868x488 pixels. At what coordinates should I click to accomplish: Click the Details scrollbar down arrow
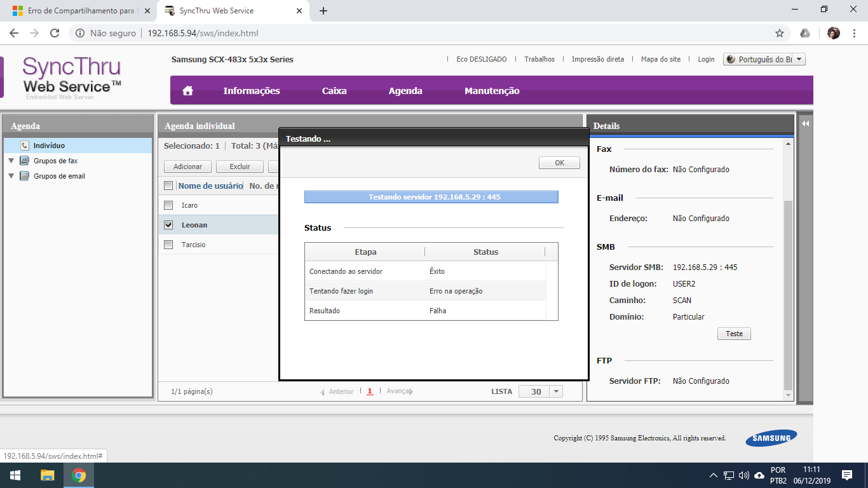coord(789,395)
